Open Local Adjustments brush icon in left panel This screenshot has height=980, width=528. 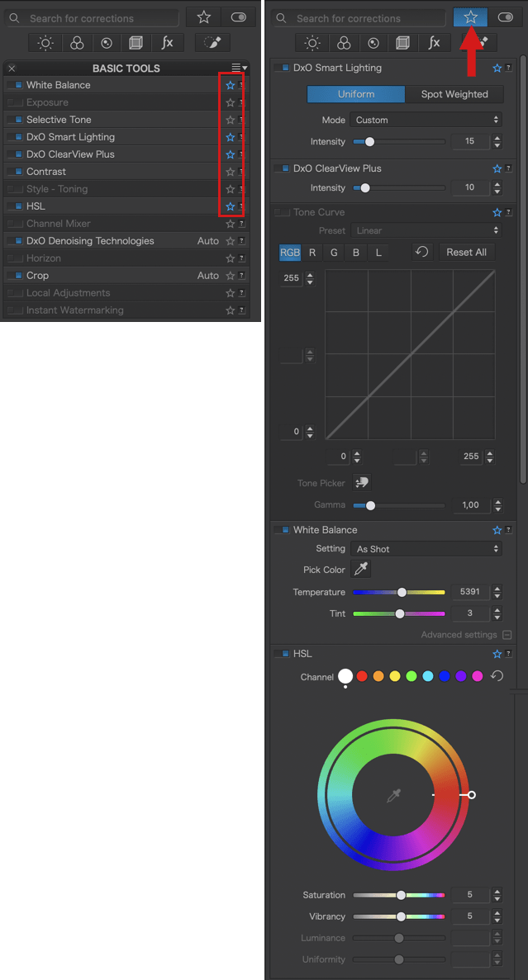coord(212,43)
